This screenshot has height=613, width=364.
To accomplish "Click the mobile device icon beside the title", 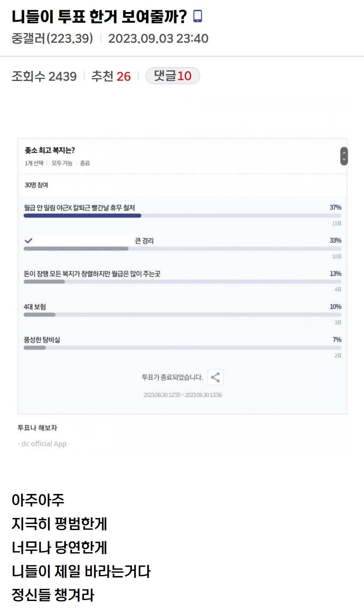I will click(x=198, y=16).
